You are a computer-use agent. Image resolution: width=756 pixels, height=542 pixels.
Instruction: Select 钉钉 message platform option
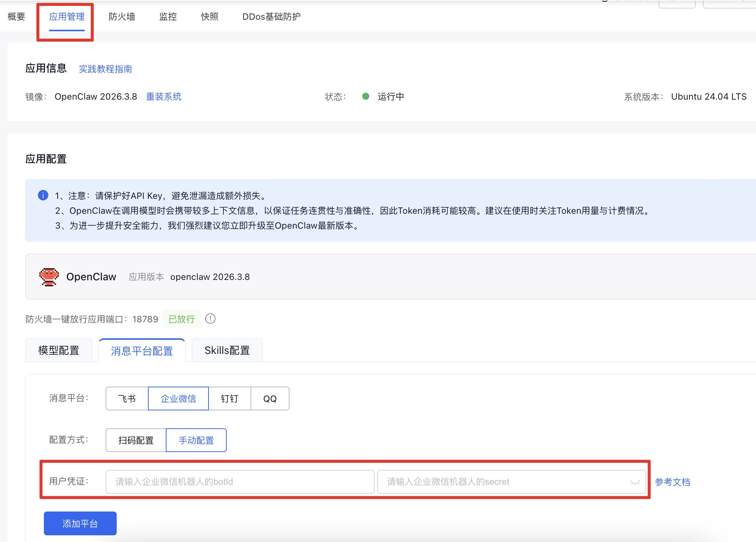coord(230,399)
